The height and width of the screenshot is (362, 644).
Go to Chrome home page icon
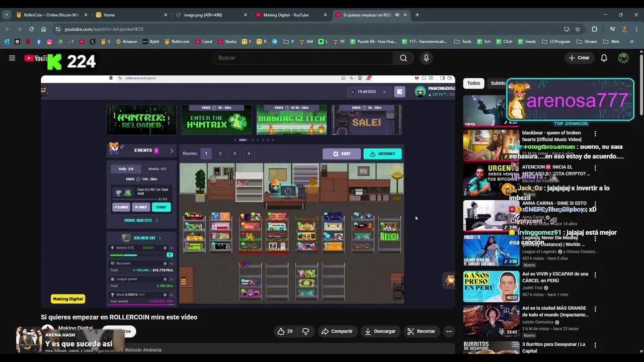pos(44,29)
